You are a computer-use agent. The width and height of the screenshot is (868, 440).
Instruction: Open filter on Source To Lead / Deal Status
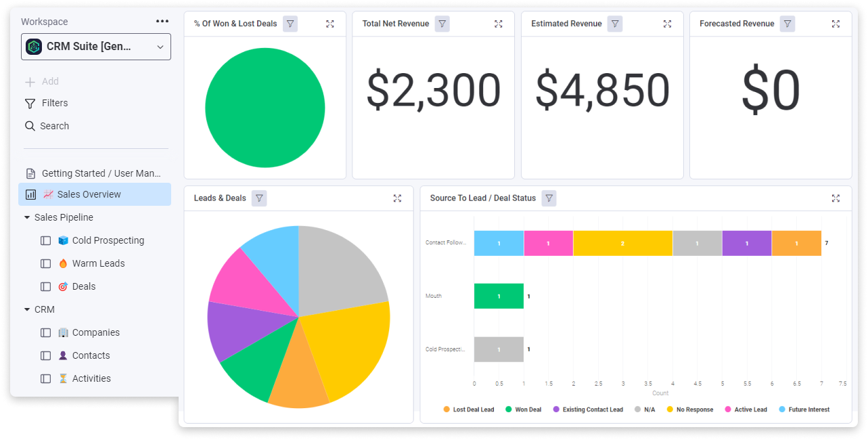point(549,198)
